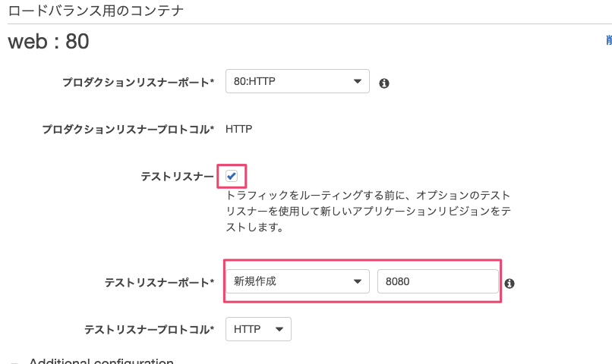Open the 新規作成 test listener port dropdown
Viewport: 612px width, 364px height.
[298, 281]
